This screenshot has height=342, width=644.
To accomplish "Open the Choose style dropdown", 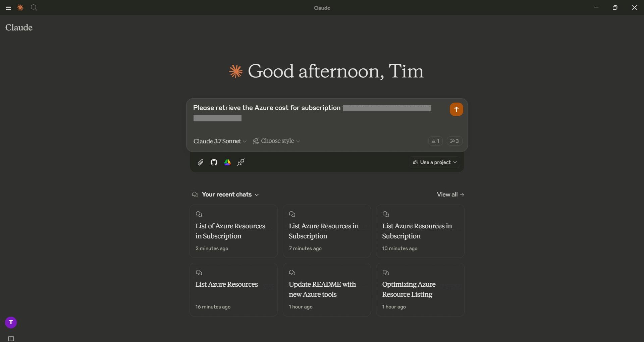I will pos(277,141).
